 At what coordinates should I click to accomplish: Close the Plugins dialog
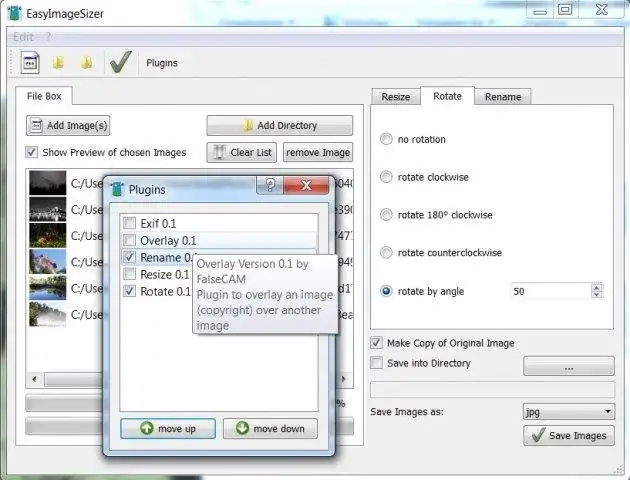pyautogui.click(x=306, y=185)
